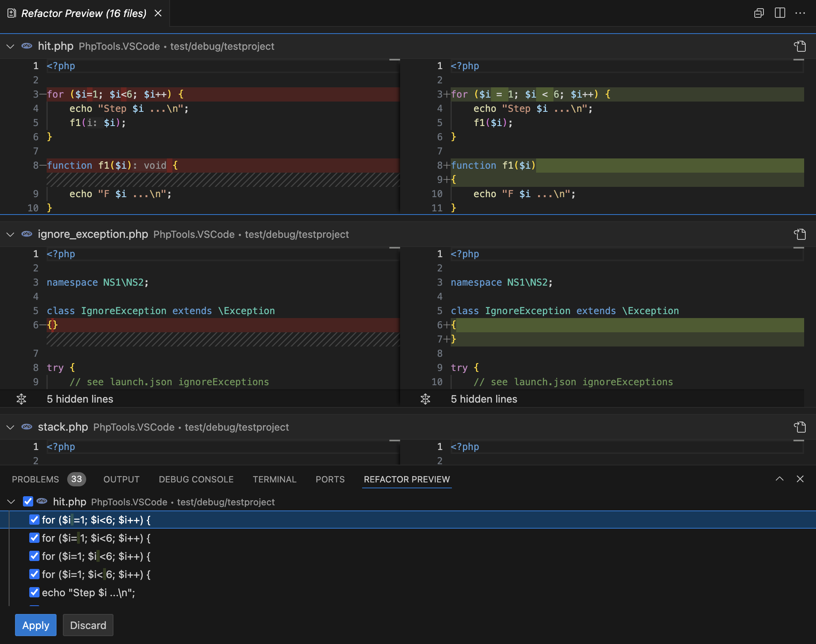Open file icon for ignore_exception.php diff
816x644 pixels.
click(x=800, y=234)
